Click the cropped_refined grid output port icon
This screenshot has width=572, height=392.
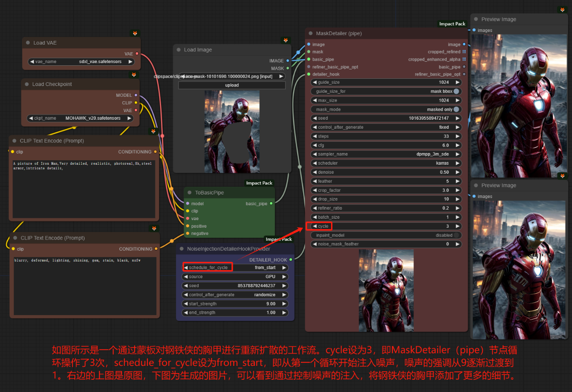click(x=464, y=52)
